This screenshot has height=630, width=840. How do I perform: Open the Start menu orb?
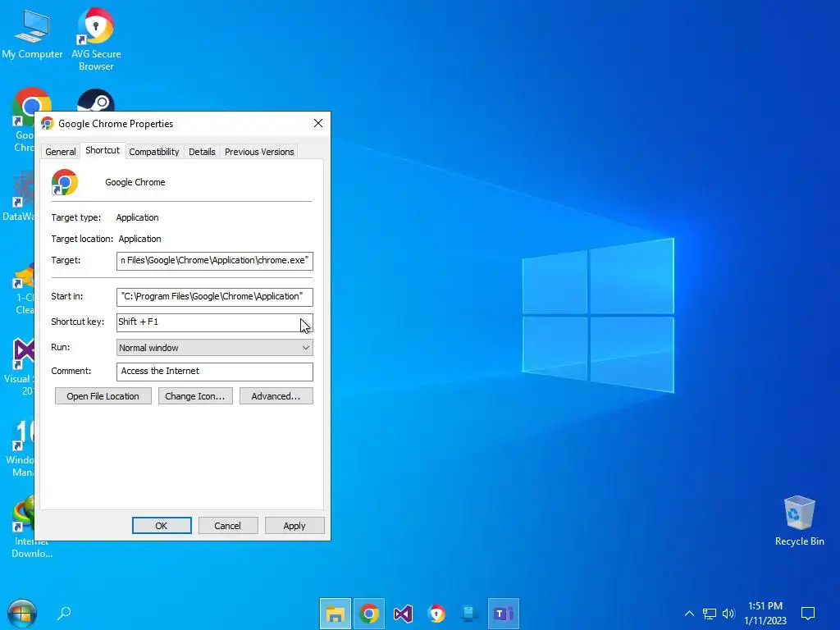pos(22,614)
